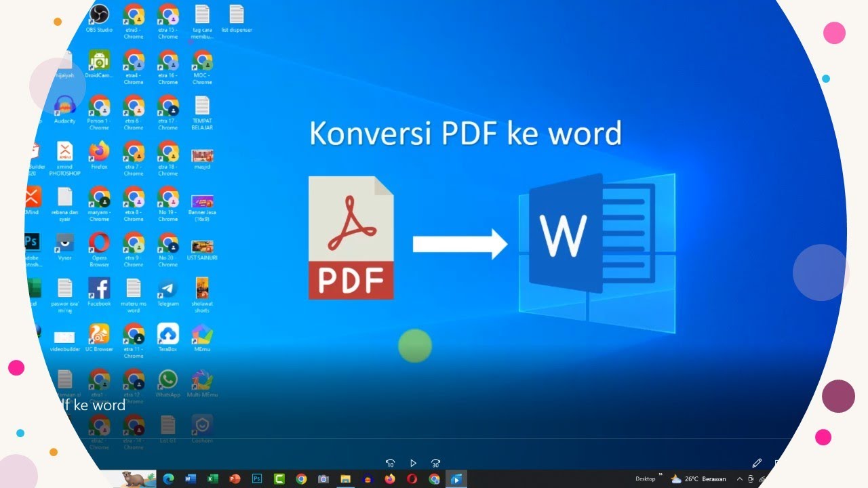Open Opera from the taskbar

(x=412, y=479)
